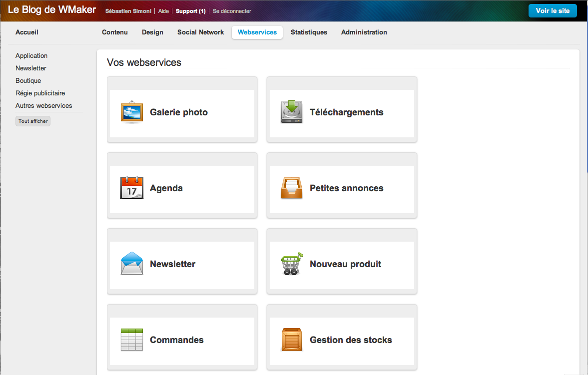Open Régie publicitaire in the sidebar
The width and height of the screenshot is (588, 375).
[40, 93]
